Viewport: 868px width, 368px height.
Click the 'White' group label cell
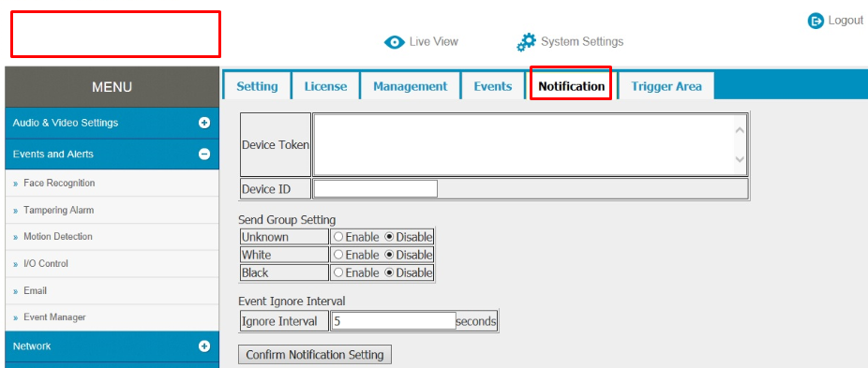[285, 255]
